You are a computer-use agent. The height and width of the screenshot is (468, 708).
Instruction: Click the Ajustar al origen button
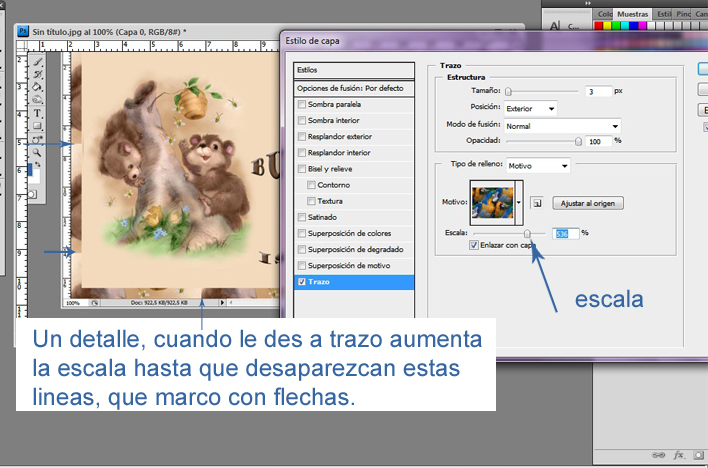coord(588,203)
